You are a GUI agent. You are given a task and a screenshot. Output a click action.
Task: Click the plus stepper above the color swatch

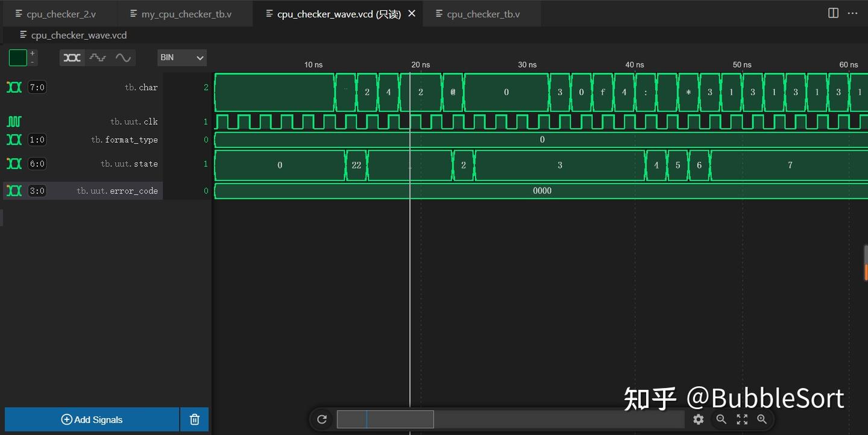point(33,53)
